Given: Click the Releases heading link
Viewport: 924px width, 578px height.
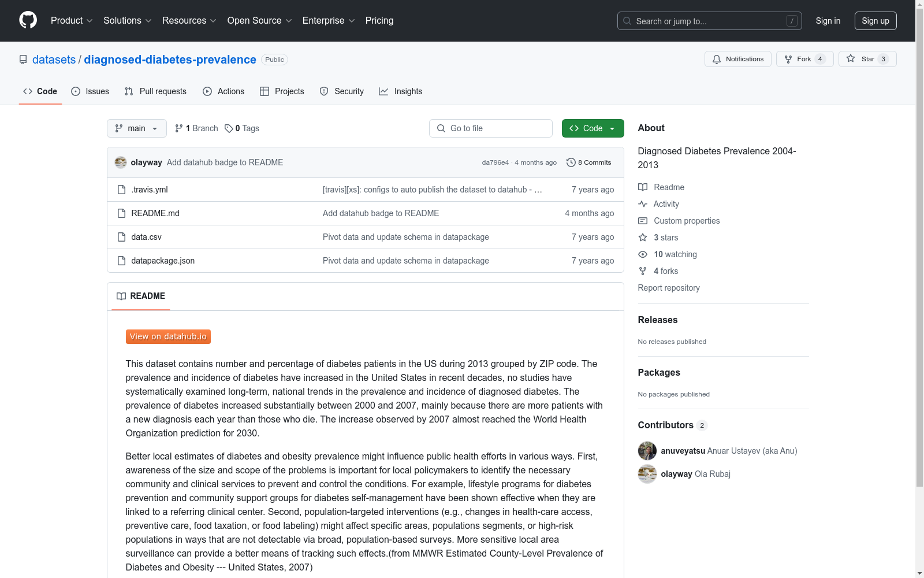Looking at the screenshot, I should (x=658, y=320).
